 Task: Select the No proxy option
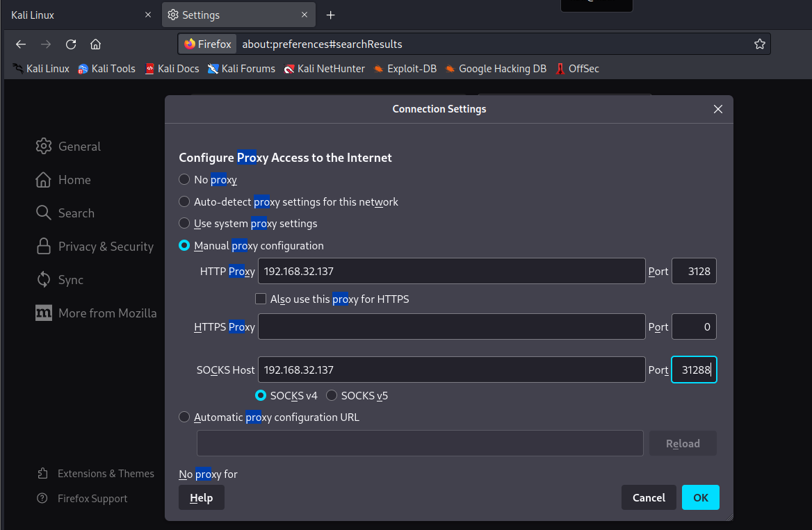184,180
